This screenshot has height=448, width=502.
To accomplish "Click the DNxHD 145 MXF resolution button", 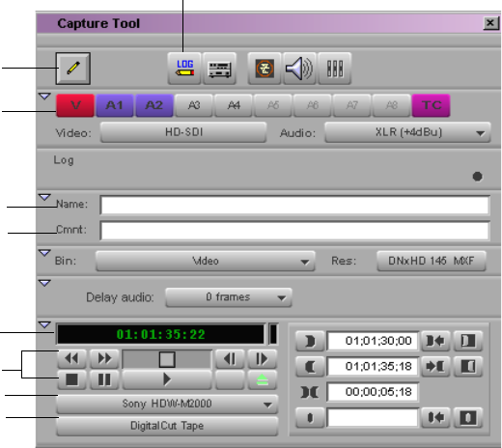I will [x=432, y=261].
